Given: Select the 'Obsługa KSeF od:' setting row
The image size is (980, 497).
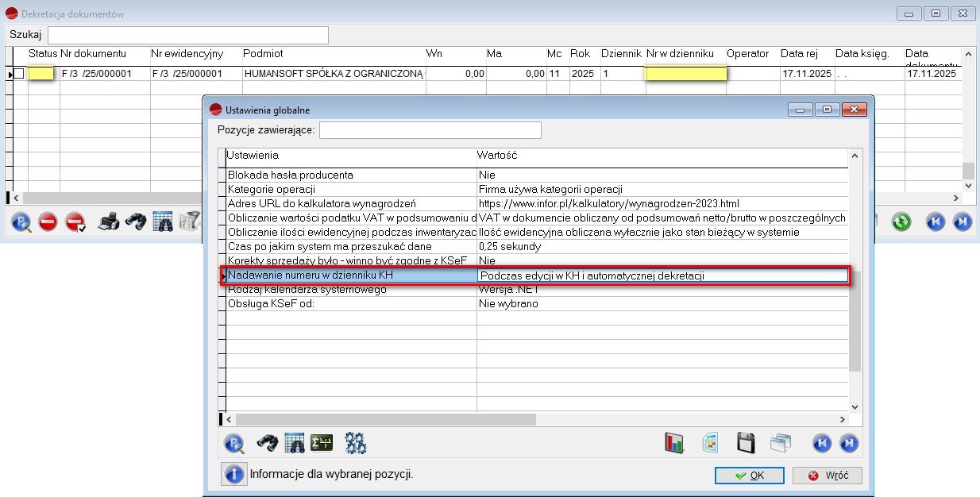Looking at the screenshot, I should (350, 303).
